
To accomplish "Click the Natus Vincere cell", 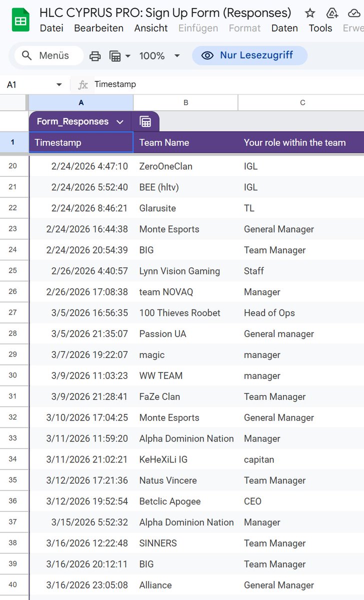I will point(185,480).
